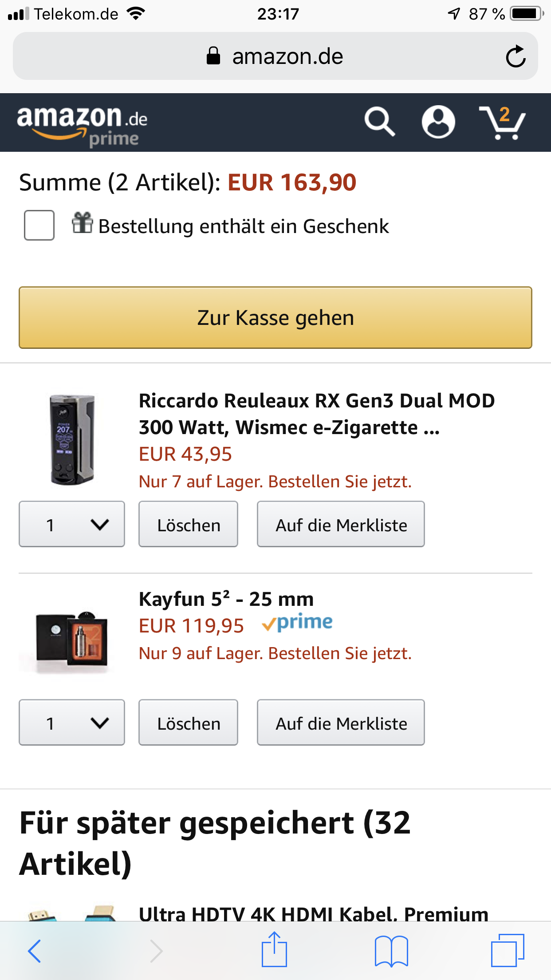Move Riccardo Reuleaux MOD to the Merkliste

pyautogui.click(x=341, y=524)
